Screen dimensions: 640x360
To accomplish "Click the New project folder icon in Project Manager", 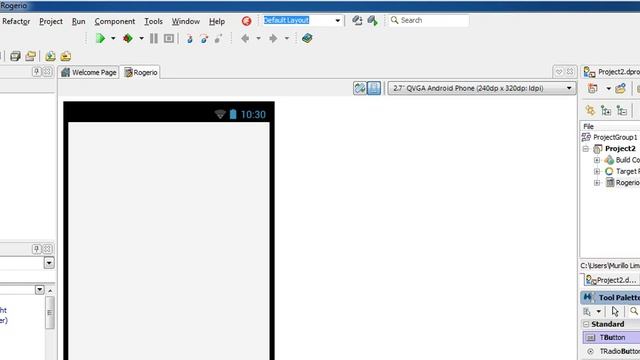I will point(621,88).
